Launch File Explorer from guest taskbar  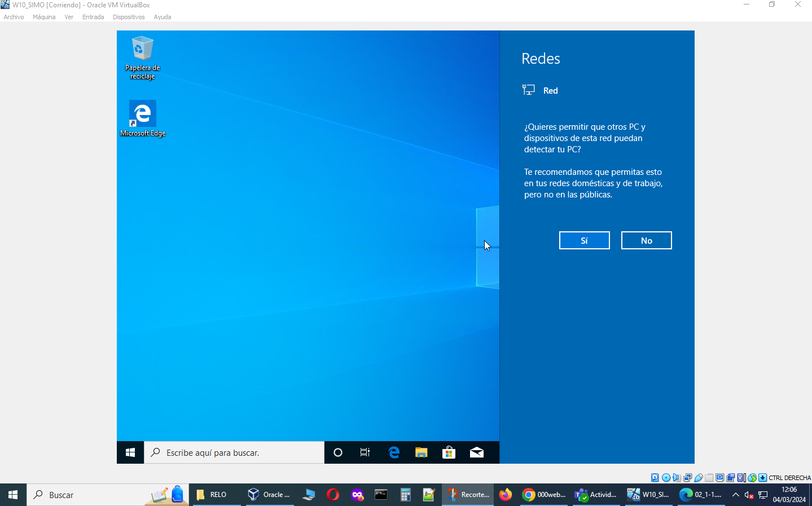(421, 452)
